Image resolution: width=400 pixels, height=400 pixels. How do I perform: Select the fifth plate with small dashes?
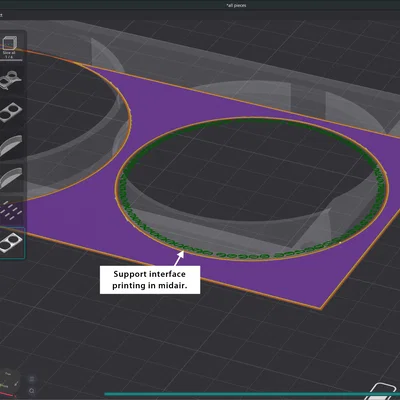(12, 211)
